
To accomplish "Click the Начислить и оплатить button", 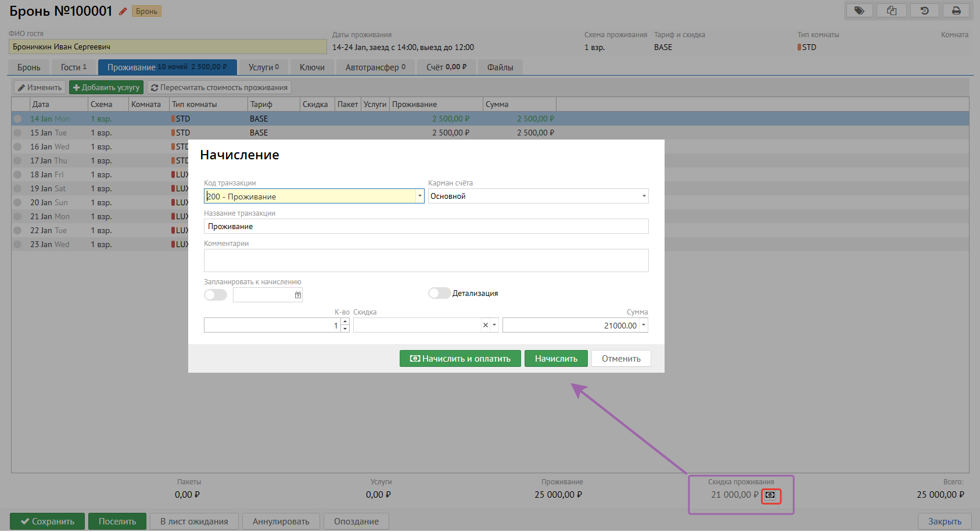I will click(x=460, y=359).
